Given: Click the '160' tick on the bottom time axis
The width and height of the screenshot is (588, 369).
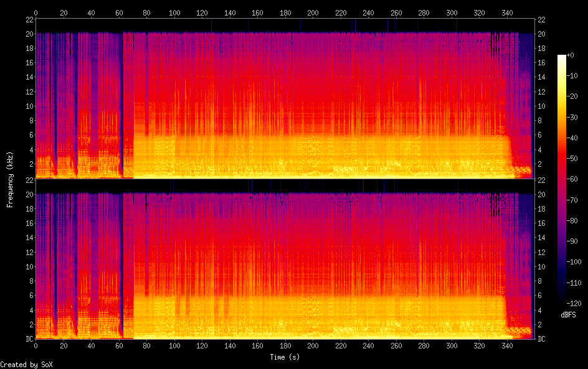Looking at the screenshot, I should 258,346.
